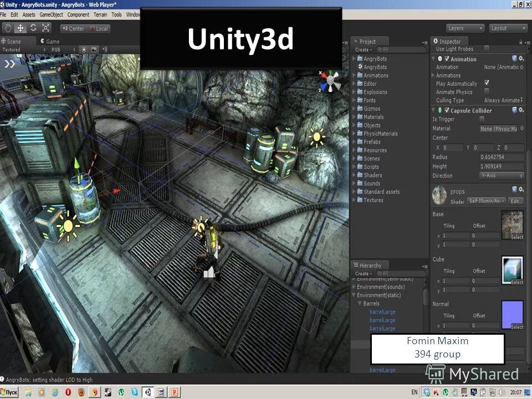This screenshot has width=532, height=399.
Task: Click the light gizmo beside the barrel cluster
Action: click(x=316, y=136)
